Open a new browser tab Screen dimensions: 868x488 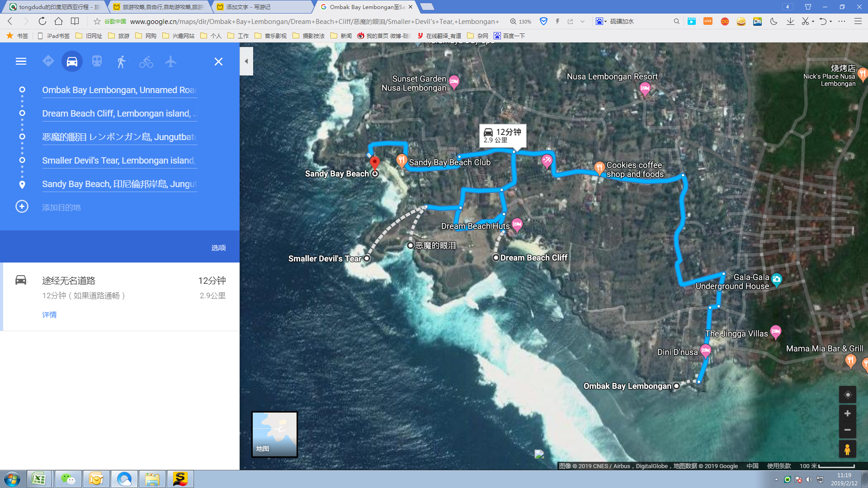[x=427, y=7]
